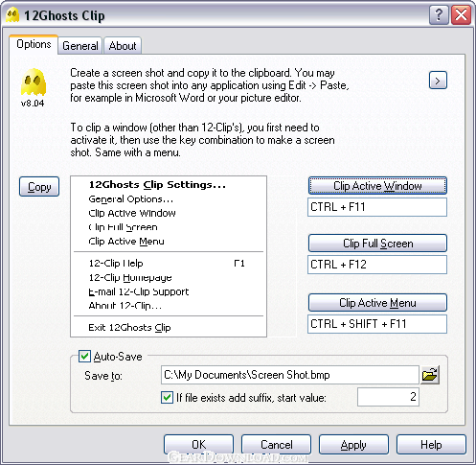This screenshot has height=465, width=476.
Task: Click the '12Ghosts Clip' window title text
Action: 64,15
